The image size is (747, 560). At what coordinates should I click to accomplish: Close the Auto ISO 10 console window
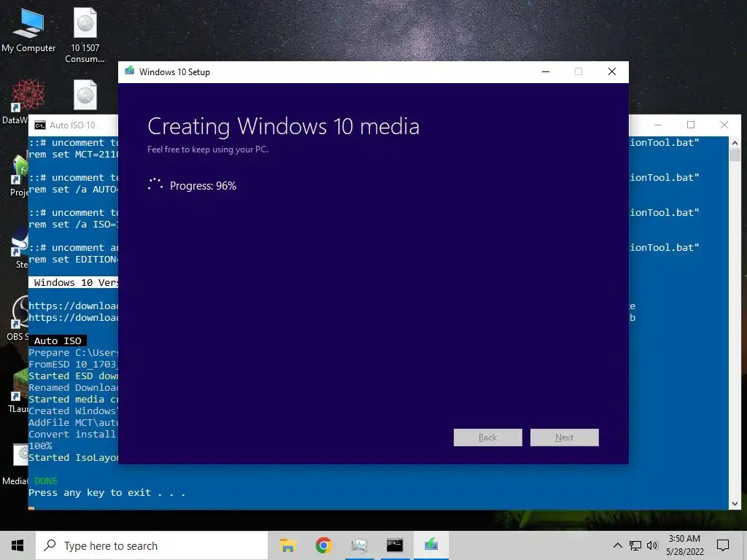click(x=724, y=125)
